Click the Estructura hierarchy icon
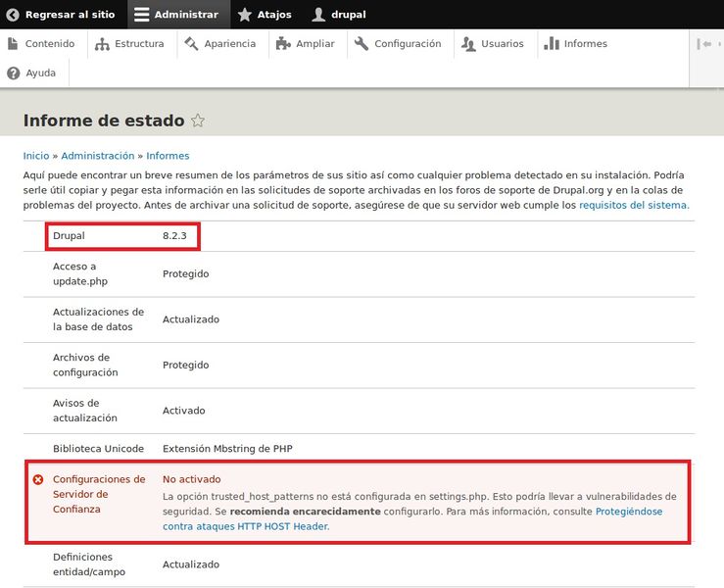 (102, 44)
